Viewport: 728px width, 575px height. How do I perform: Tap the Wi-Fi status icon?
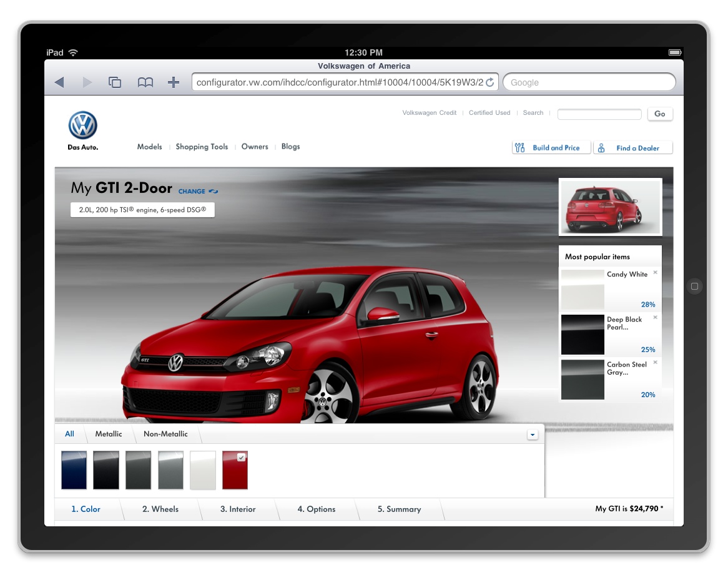click(x=73, y=52)
